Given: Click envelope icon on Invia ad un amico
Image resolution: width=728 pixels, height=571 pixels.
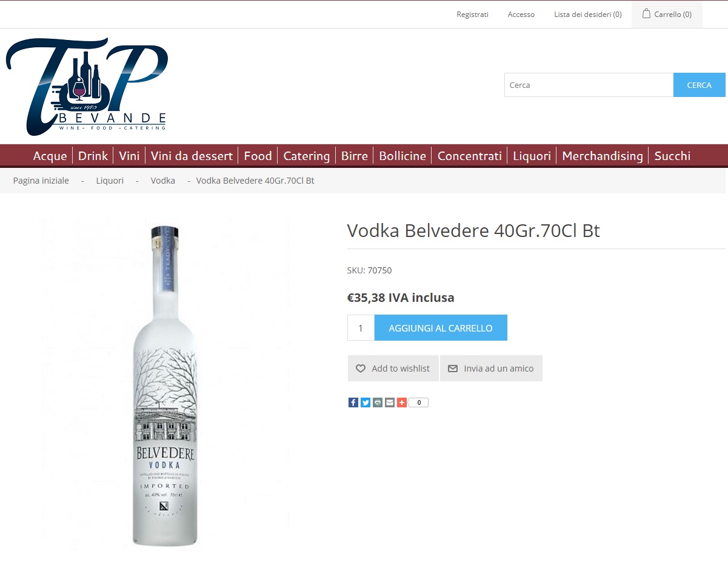Looking at the screenshot, I should (453, 369).
